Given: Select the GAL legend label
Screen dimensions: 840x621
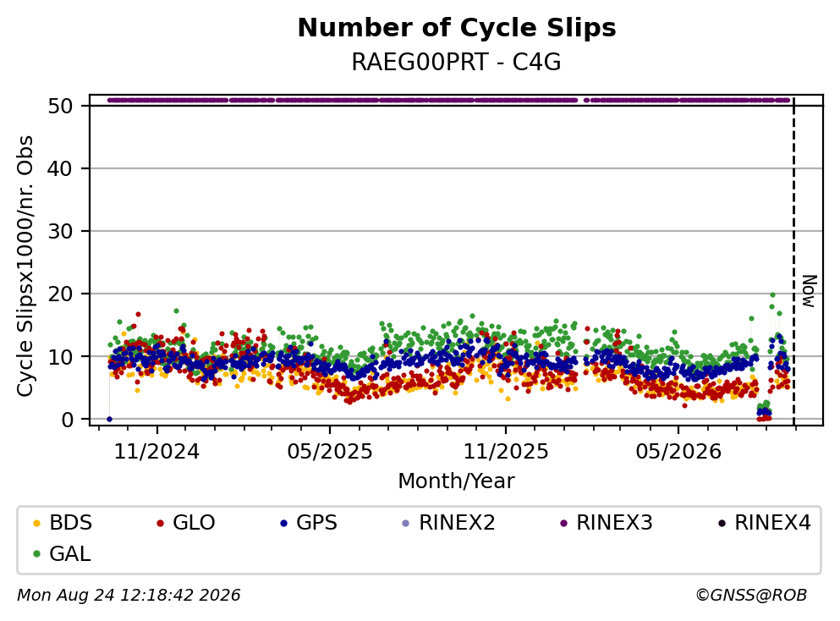Looking at the screenshot, I should (69, 554).
